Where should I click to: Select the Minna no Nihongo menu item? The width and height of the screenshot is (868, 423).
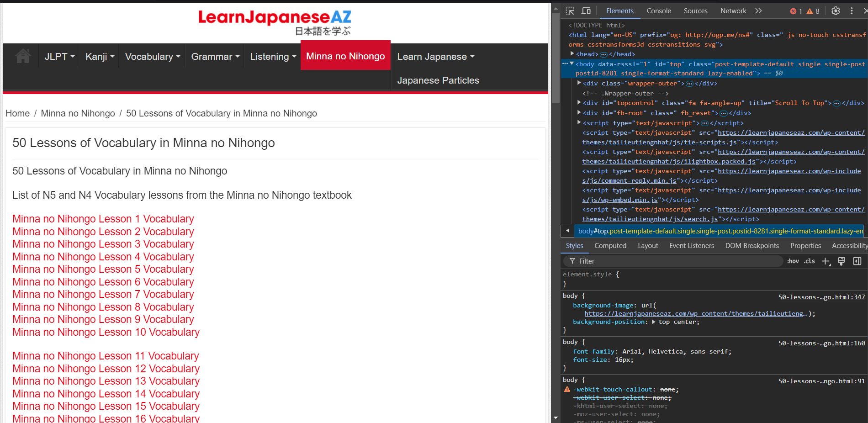345,56
